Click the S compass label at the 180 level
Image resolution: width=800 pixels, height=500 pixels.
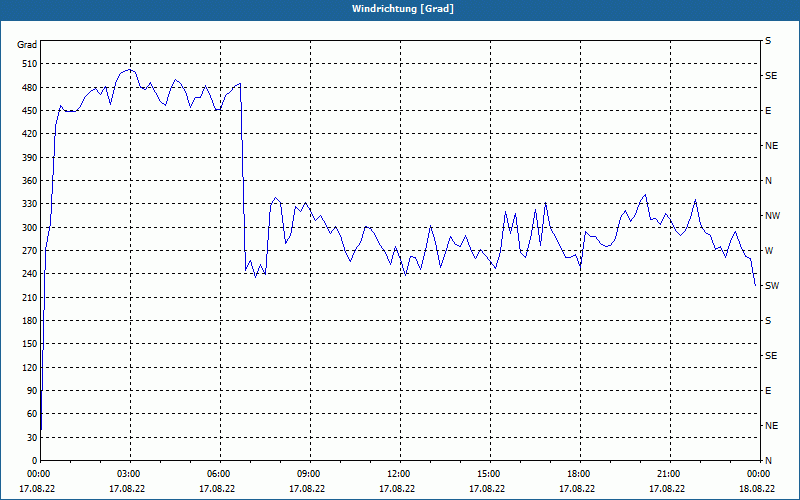click(x=768, y=321)
